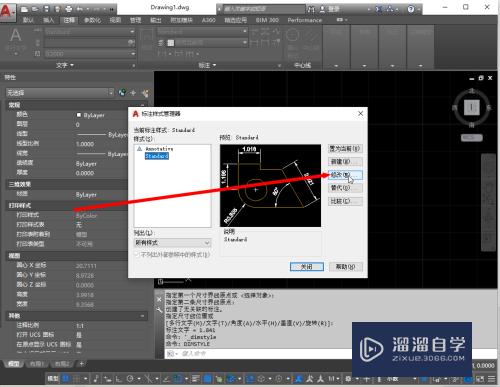
Task: Click the large Multiline Text A icon in ribbon
Action: point(15,36)
